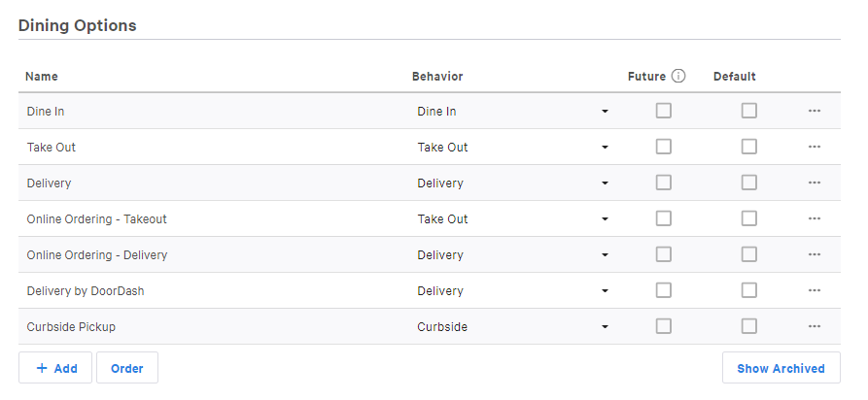Viewport: 868px width, 400px height.
Task: Open the ellipsis menu for Take Out row
Action: [815, 147]
